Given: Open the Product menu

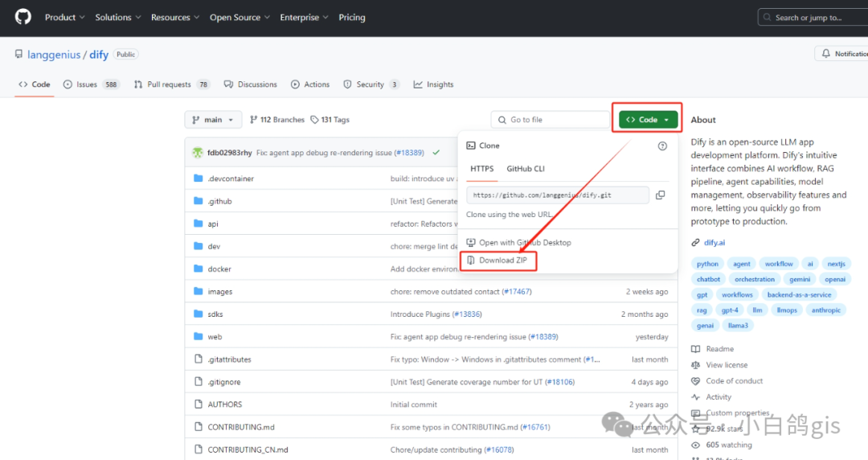Looking at the screenshot, I should [x=65, y=17].
